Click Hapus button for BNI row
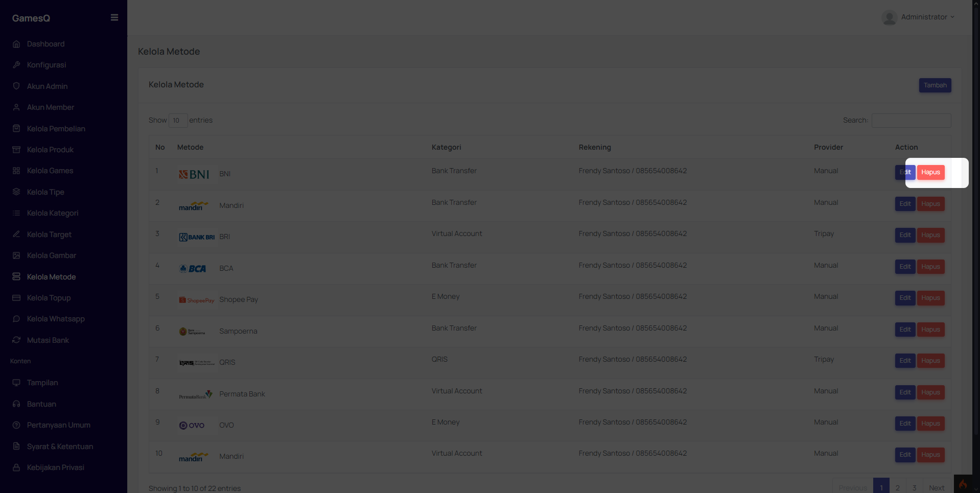980x493 pixels. click(930, 172)
